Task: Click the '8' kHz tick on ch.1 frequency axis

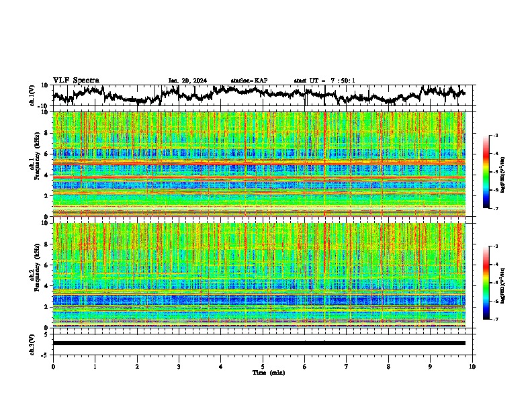Action: [47, 133]
